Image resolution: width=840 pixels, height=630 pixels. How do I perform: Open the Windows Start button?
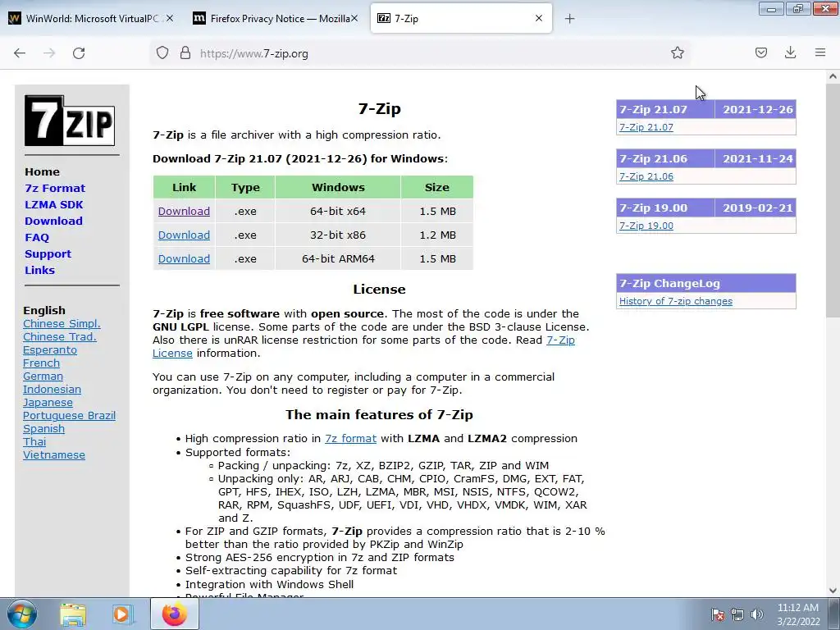22,614
